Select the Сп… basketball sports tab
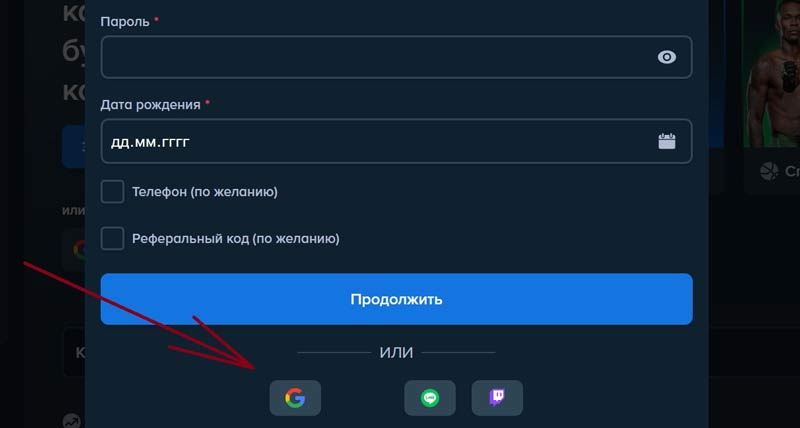Viewport: 800px width, 428px height. 772,171
